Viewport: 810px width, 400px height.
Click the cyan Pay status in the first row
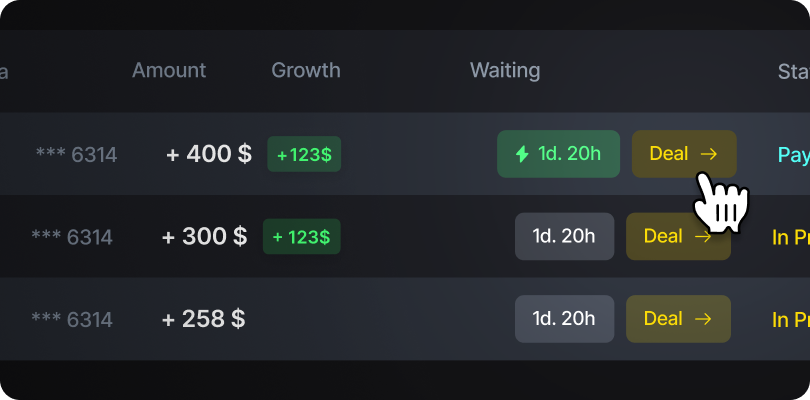793,155
